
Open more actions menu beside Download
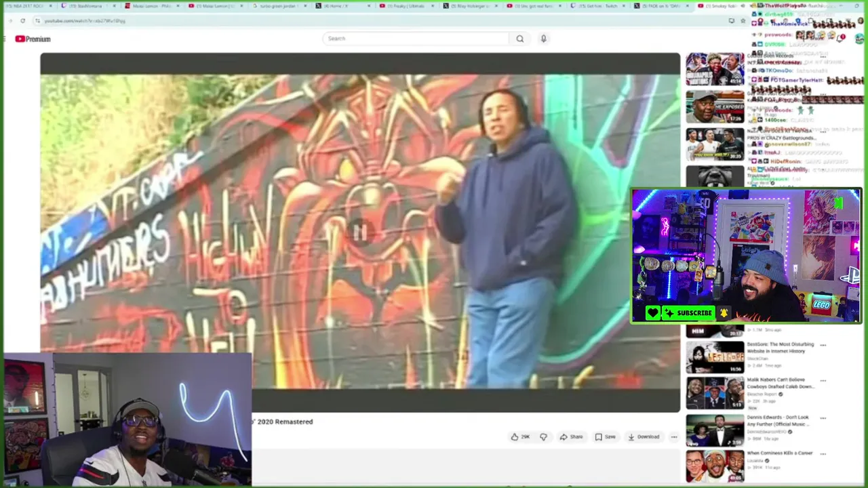(x=673, y=437)
